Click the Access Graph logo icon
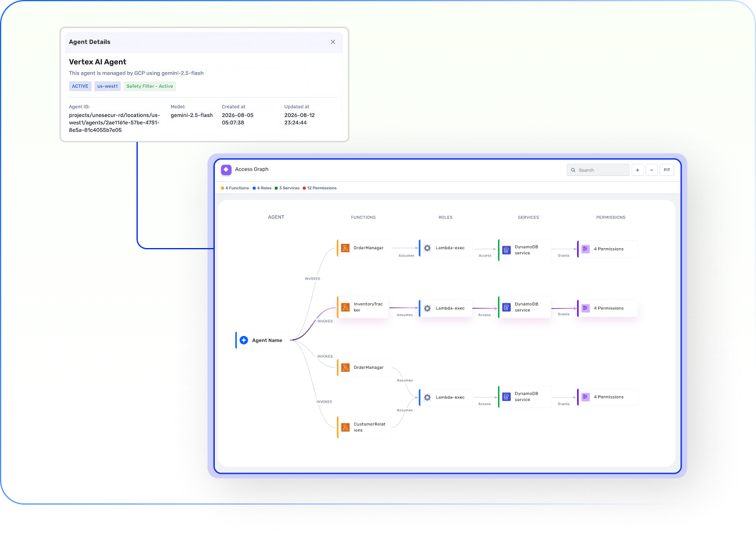This screenshot has width=756, height=541. [226, 170]
